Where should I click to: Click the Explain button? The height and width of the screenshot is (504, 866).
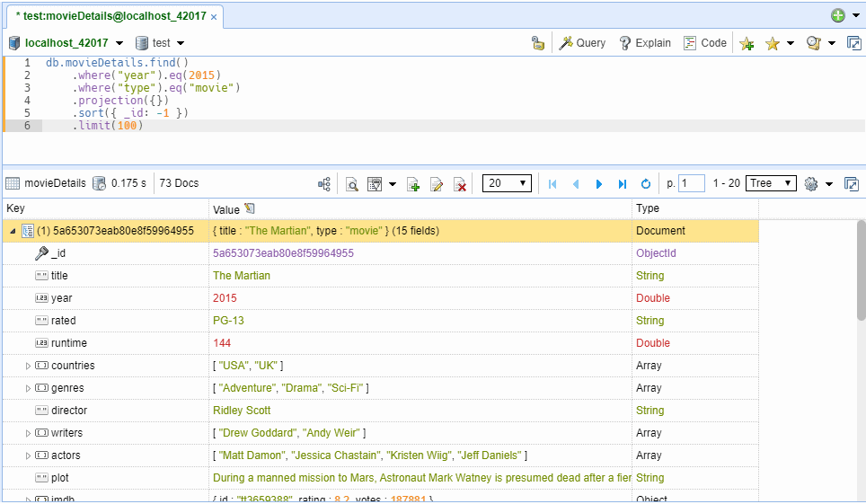coord(644,43)
